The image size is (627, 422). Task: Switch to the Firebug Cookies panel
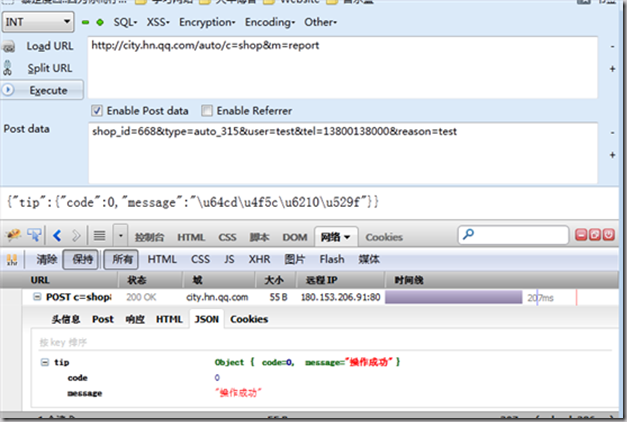click(384, 237)
